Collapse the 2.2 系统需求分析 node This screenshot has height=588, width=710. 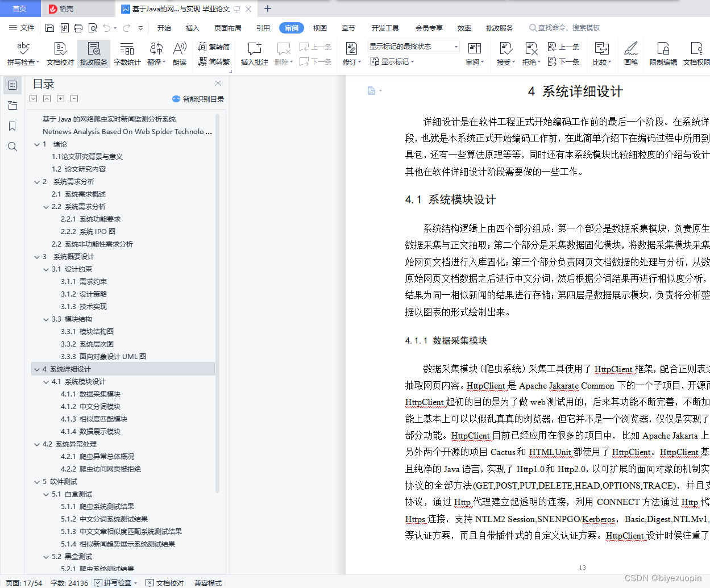[x=46, y=207]
